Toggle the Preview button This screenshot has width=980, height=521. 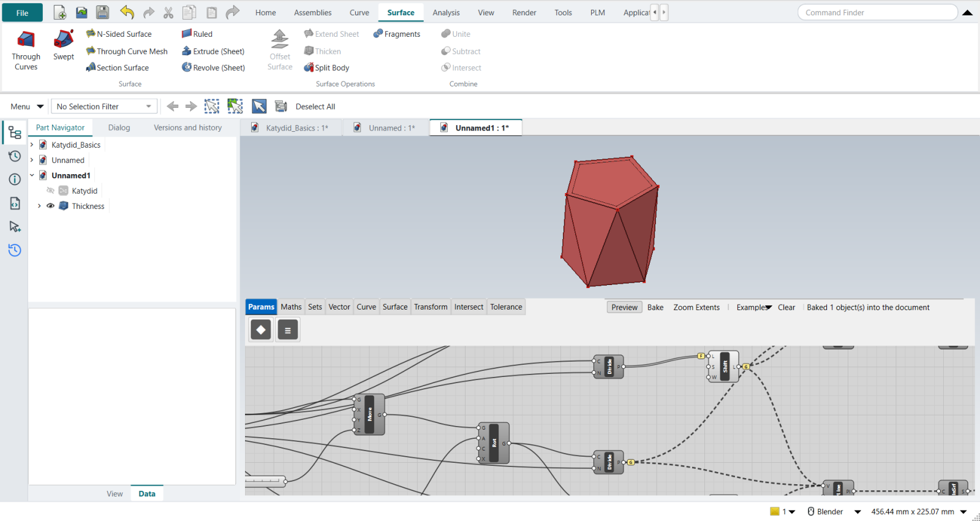[x=624, y=307]
